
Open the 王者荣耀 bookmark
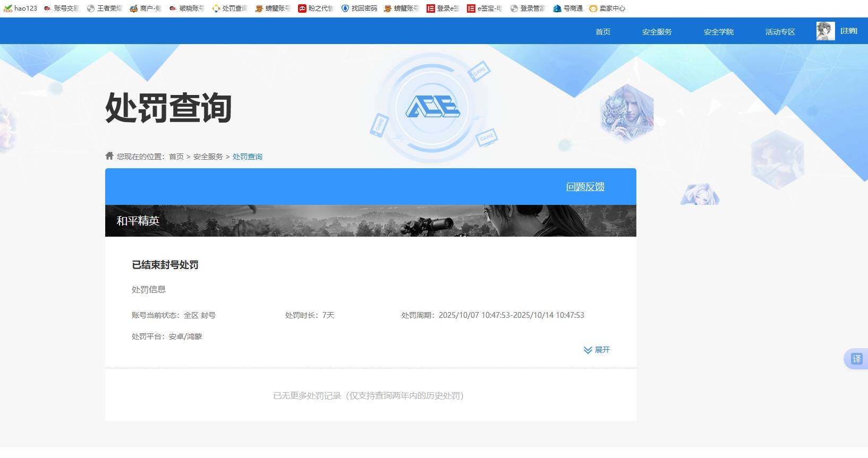tap(104, 8)
